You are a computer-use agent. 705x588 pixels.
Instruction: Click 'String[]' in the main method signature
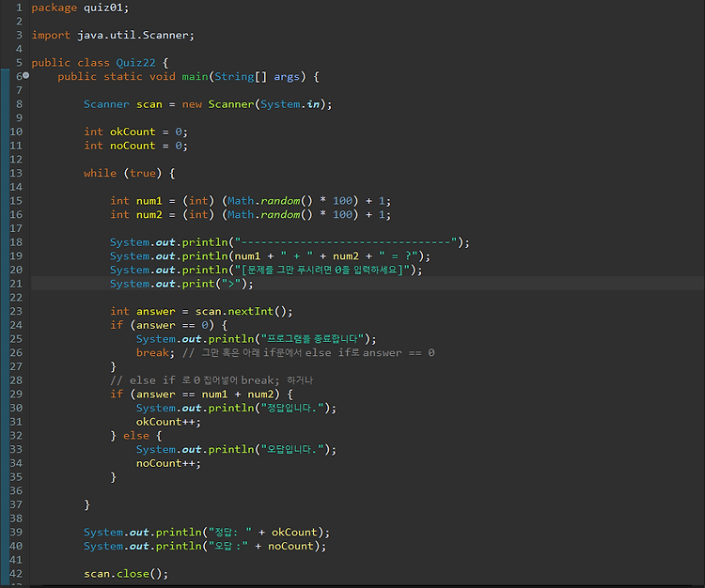[x=241, y=77]
